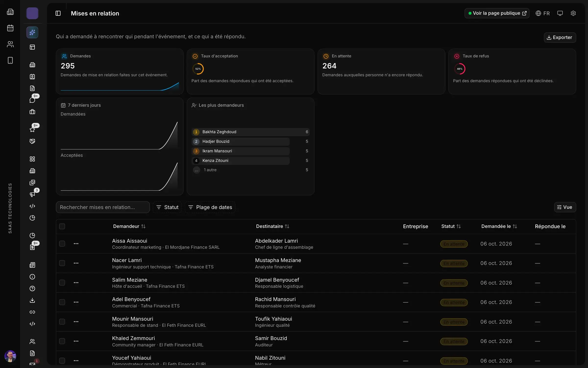Open the Statut filter dropdown
588x368 pixels.
167,207
